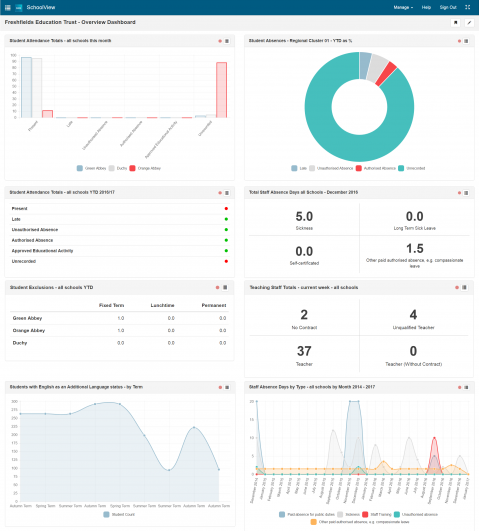
Task: Click green indicator dot in Late row
Action: click(x=226, y=219)
